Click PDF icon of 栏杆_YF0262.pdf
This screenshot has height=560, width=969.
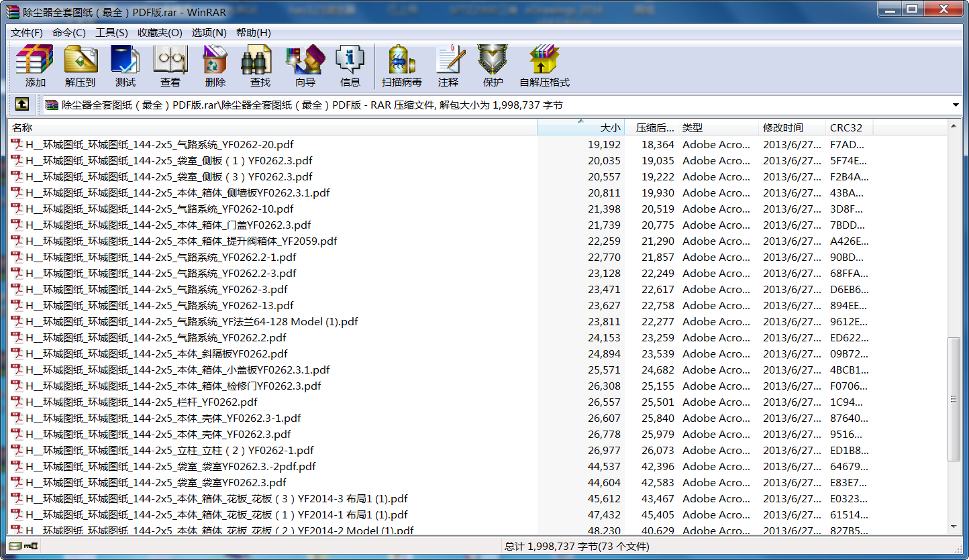(x=17, y=402)
